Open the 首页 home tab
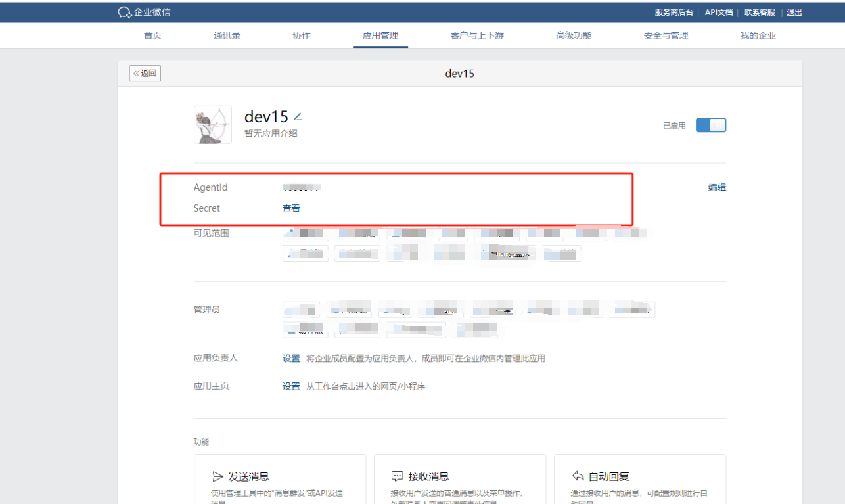Viewport: 845px width, 504px height. (152, 35)
